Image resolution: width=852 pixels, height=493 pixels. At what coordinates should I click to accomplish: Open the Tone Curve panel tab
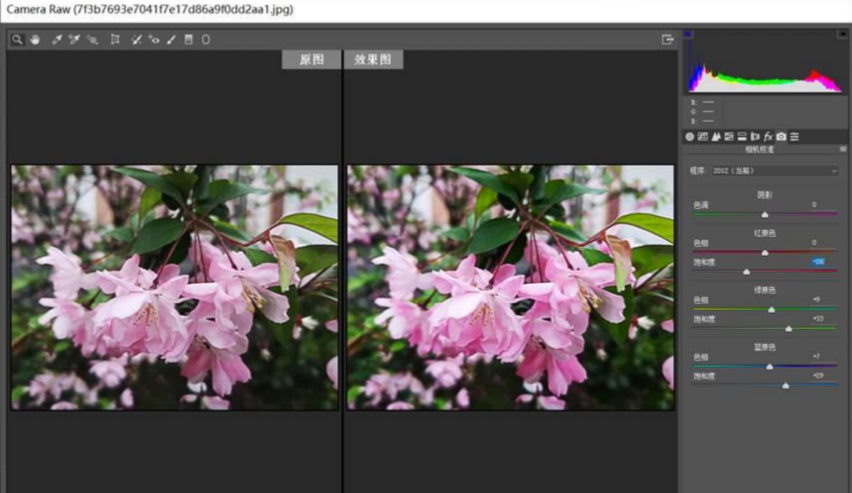[703, 137]
